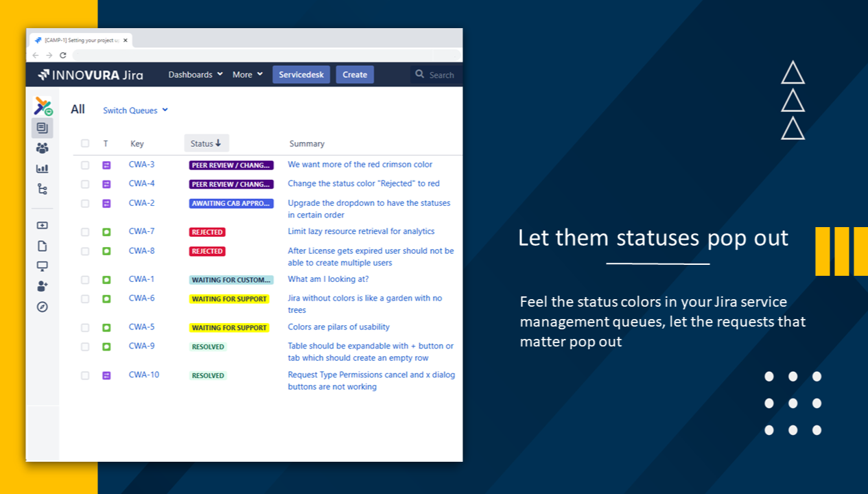Open the Customers people icon in sidebar
The height and width of the screenshot is (494, 868).
42,148
